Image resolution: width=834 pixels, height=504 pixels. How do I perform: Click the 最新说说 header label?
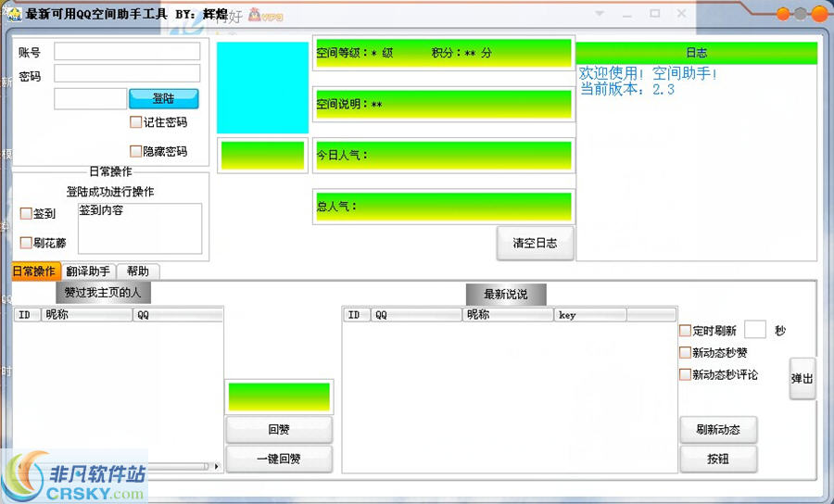click(x=506, y=294)
